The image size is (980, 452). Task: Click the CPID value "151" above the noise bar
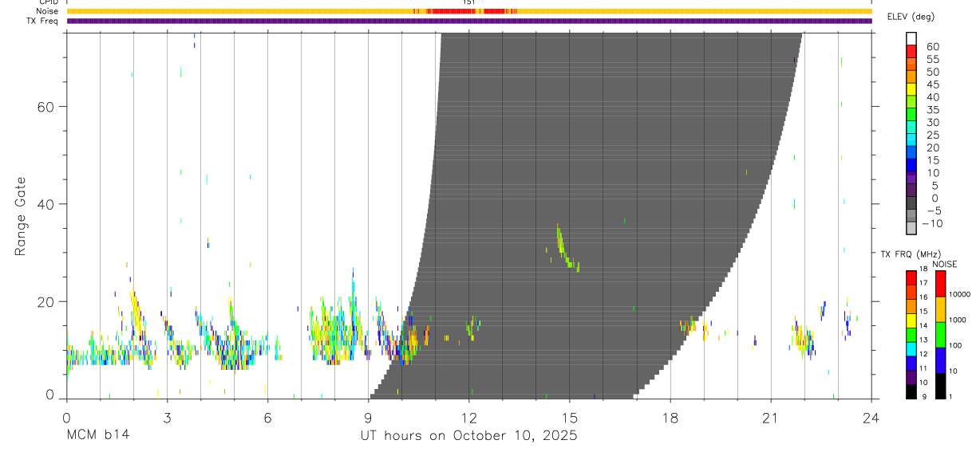point(469,2)
